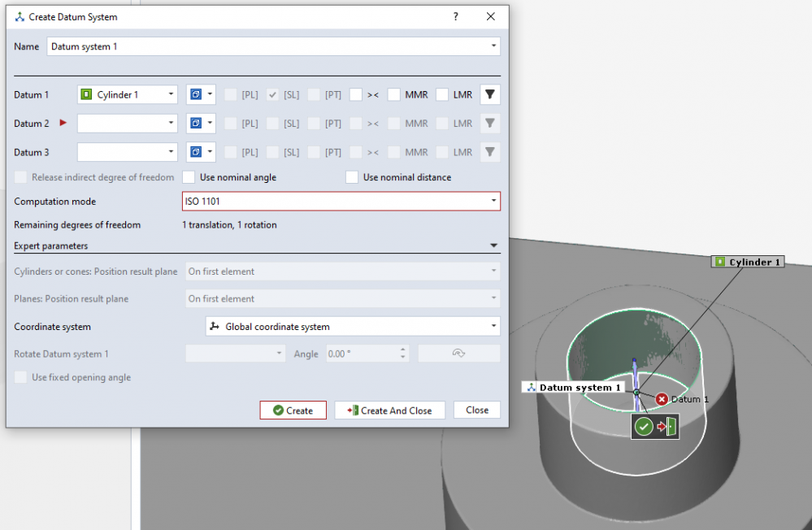Click the Create And Close button

[x=389, y=411]
